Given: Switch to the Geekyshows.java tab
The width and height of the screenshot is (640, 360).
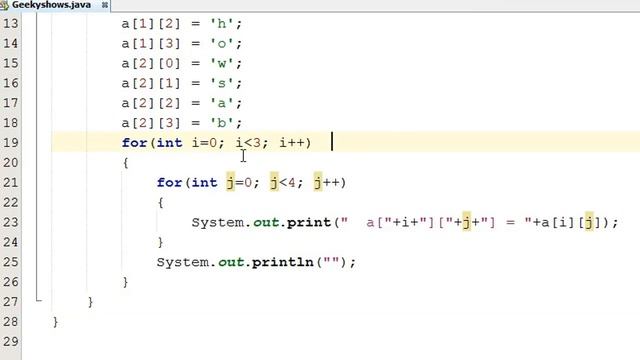Looking at the screenshot, I should click(x=51, y=5).
